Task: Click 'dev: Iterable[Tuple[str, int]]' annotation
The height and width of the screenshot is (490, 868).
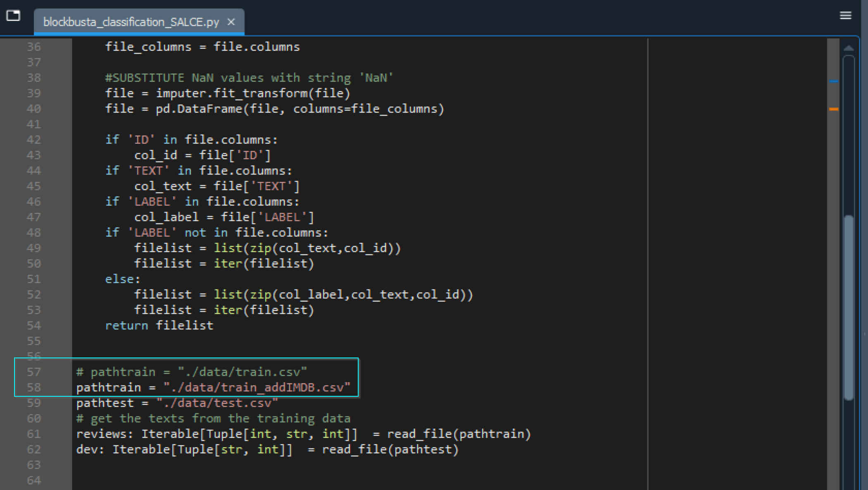Action: 184,450
